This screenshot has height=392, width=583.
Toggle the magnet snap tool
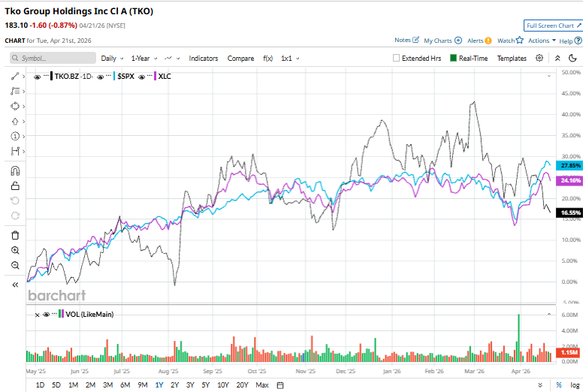pos(15,171)
